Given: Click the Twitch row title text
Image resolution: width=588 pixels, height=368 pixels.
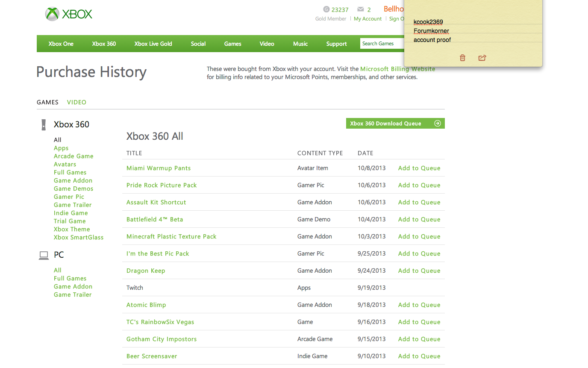Looking at the screenshot, I should pos(135,288).
